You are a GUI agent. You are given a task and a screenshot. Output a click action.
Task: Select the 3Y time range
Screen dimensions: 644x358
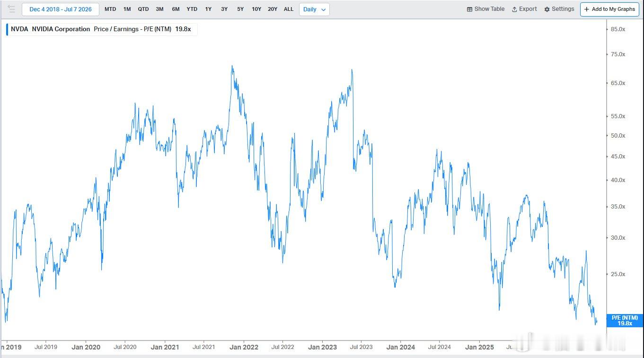point(224,9)
